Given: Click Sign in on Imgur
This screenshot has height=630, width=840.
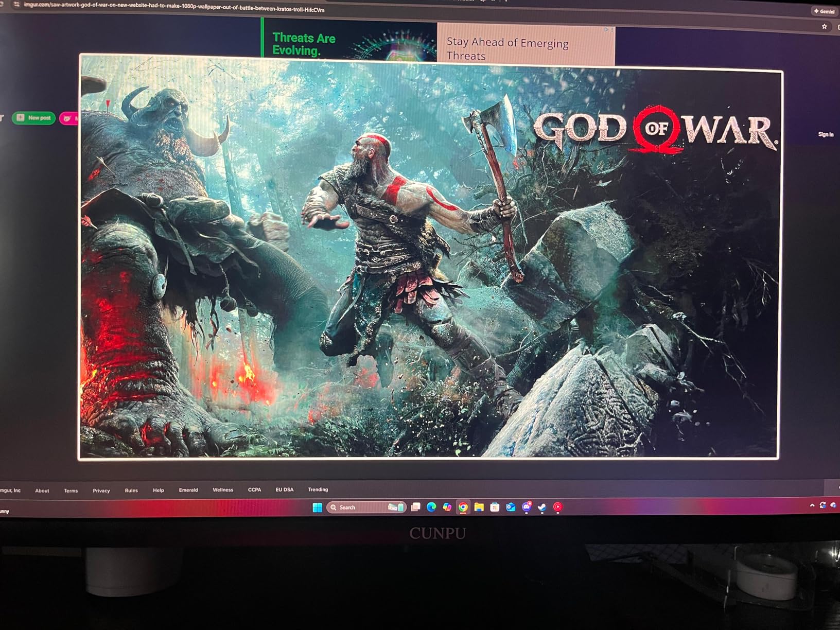Looking at the screenshot, I should pos(826,134).
